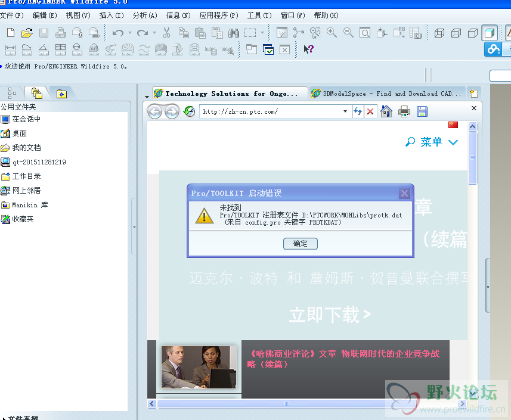Go back in the embedded browser
Image resolution: width=511 pixels, height=420 pixels.
coord(154,111)
